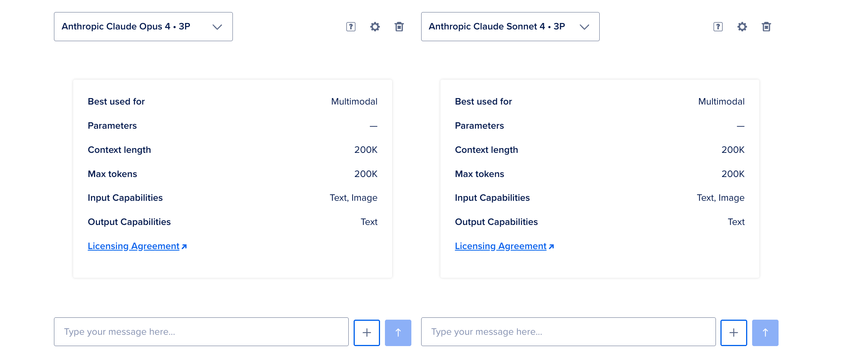Open Licensing Agreement for Claude Opus 4

click(x=133, y=246)
